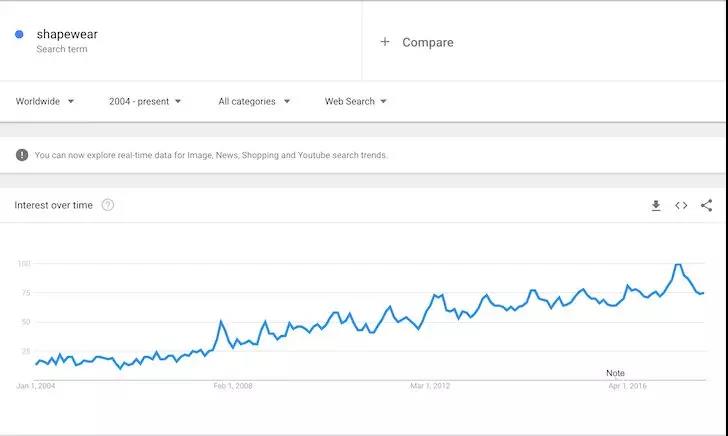
Task: Click the Interest over time heading
Action: (x=53, y=205)
